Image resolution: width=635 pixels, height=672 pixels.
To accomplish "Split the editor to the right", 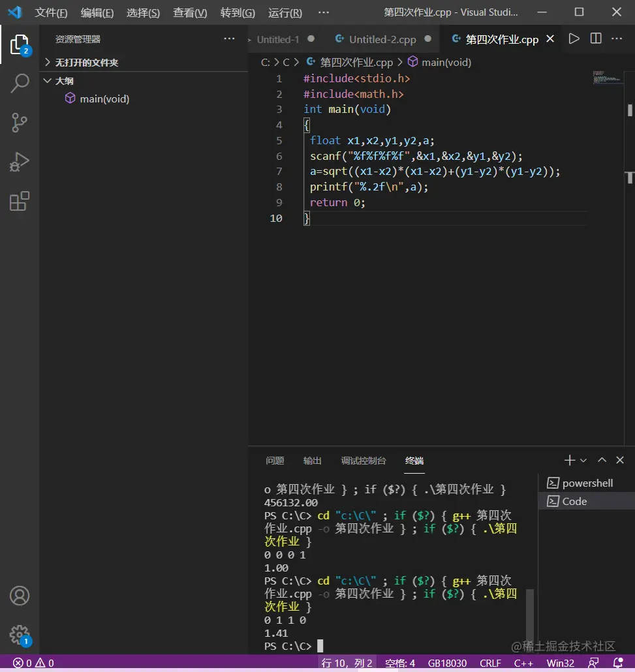I will tap(596, 39).
